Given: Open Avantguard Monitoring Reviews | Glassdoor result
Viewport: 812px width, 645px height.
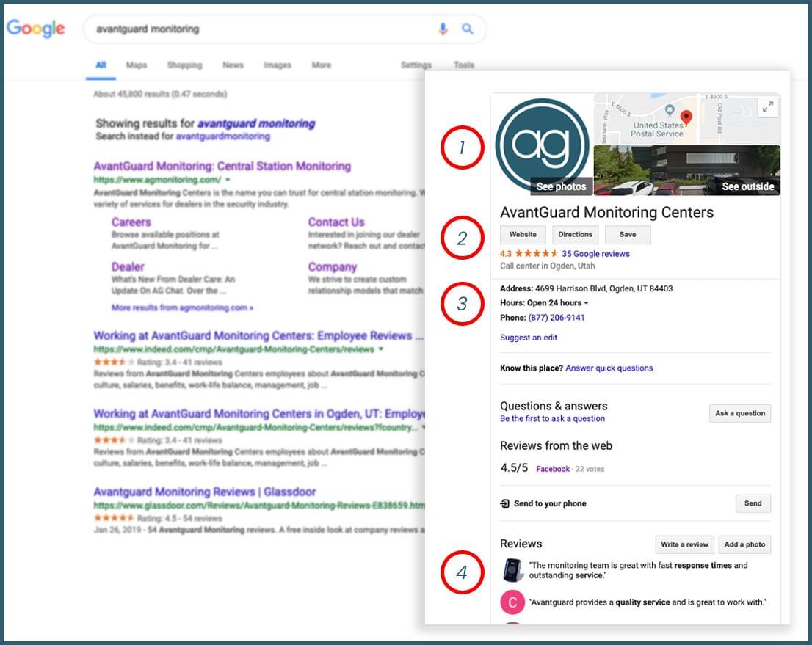Looking at the screenshot, I should [205, 492].
